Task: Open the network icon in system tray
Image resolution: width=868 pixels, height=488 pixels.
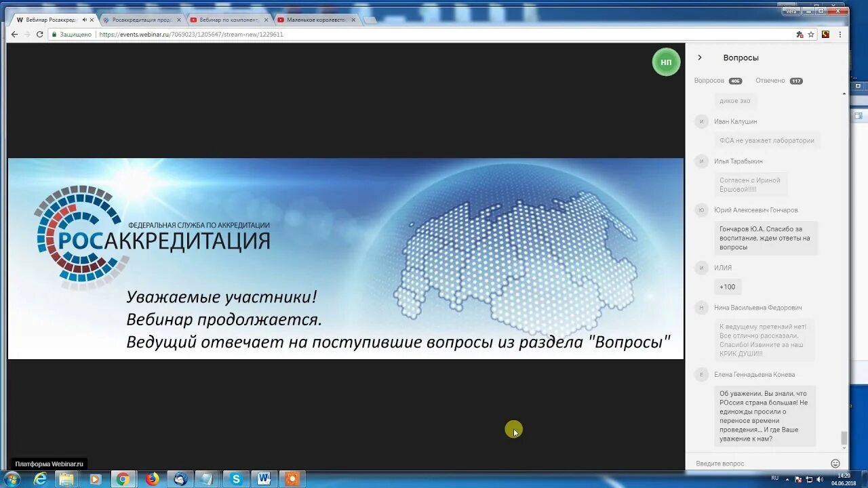Action: [808, 479]
